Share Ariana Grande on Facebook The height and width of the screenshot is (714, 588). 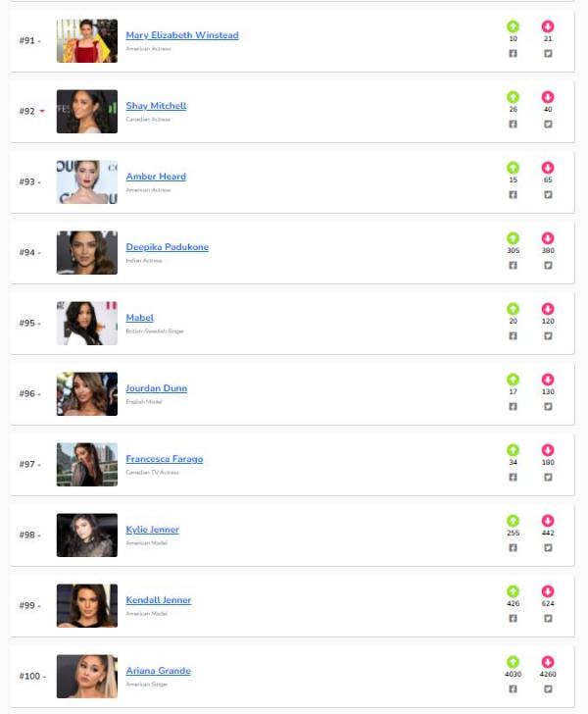coord(513,688)
